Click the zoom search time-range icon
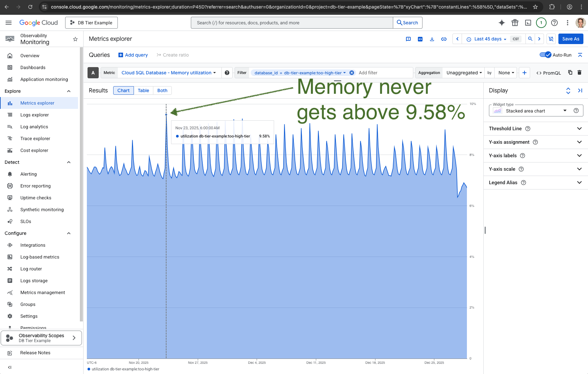 (x=530, y=39)
